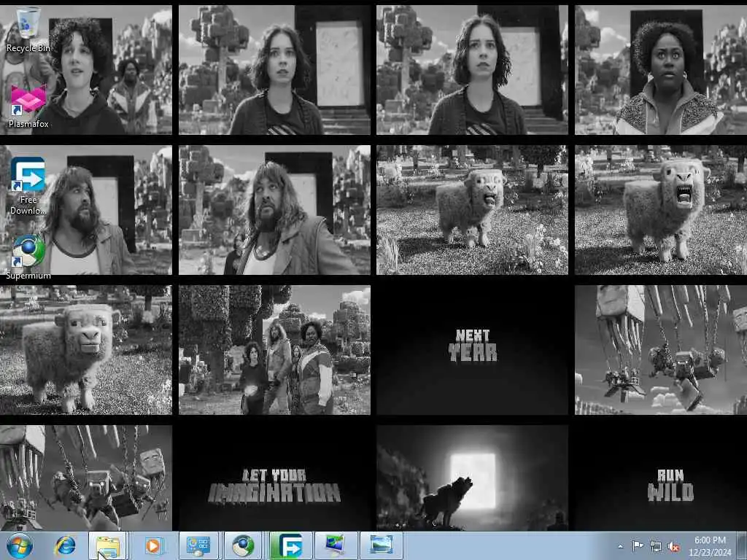The height and width of the screenshot is (560, 747).
Task: Switch to the Control Panel taskbar window
Action: (x=198, y=545)
